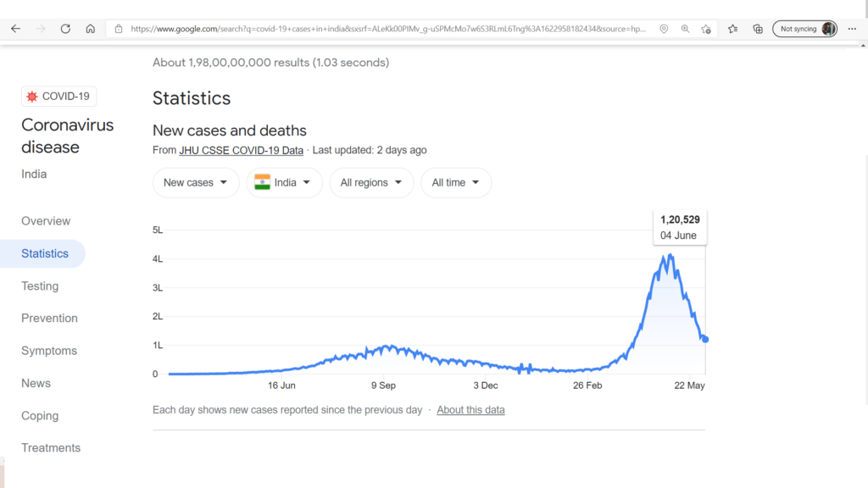This screenshot has height=488, width=868.
Task: Add this page to favorites star icon
Action: pyautogui.click(x=706, y=29)
